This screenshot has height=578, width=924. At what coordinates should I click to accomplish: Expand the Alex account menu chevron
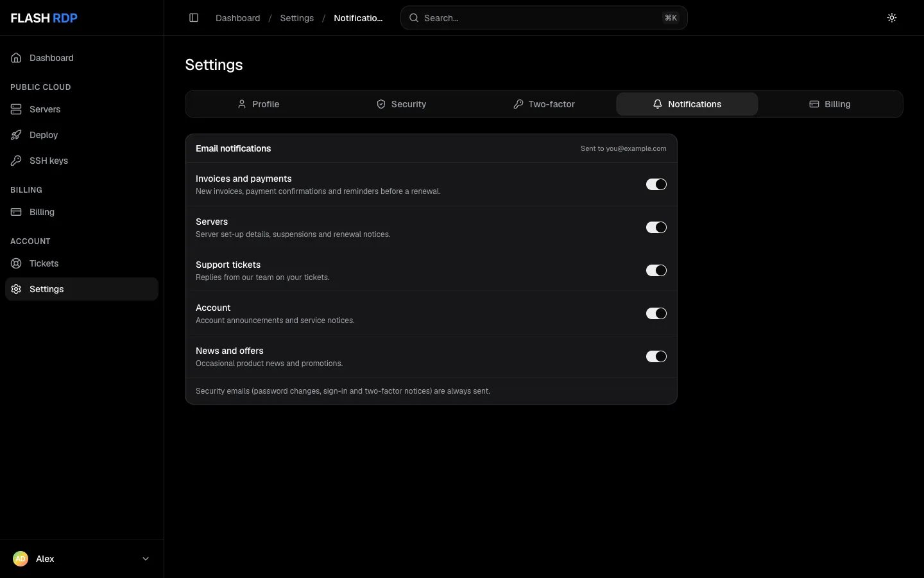146,559
